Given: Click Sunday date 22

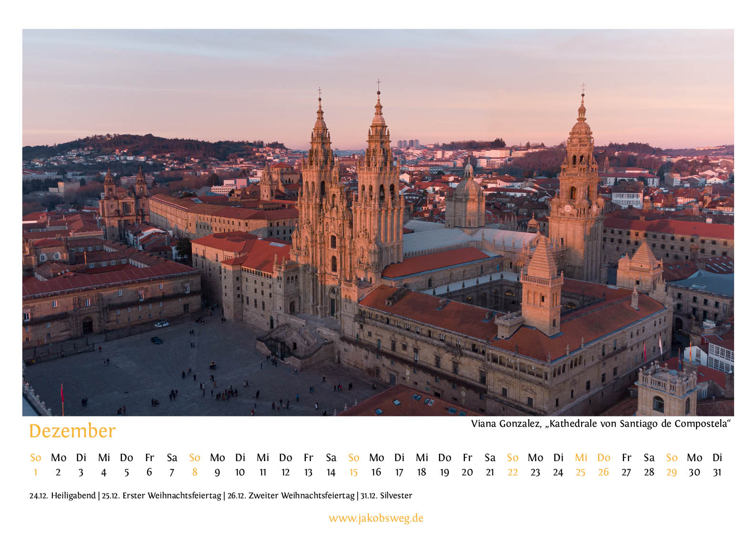Looking at the screenshot, I should [x=513, y=472].
